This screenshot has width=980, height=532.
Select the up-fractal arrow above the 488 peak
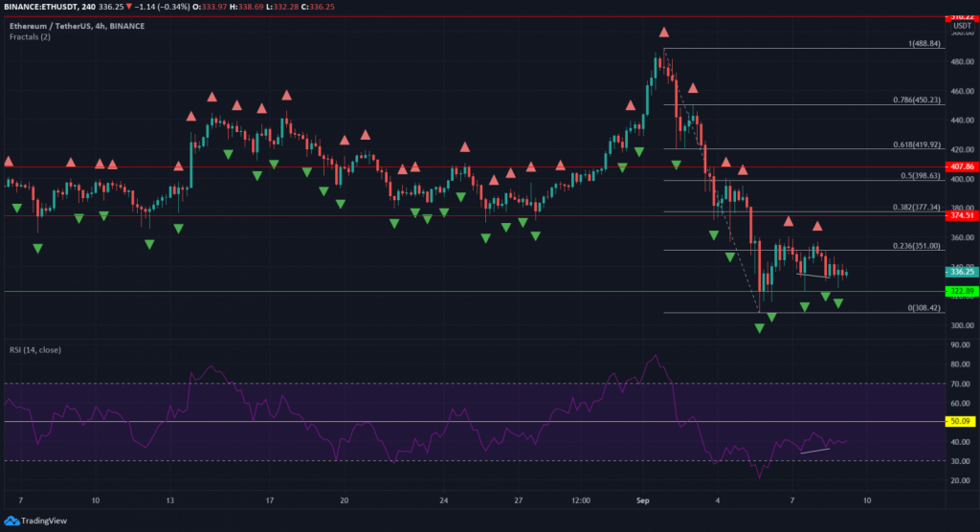tap(664, 32)
